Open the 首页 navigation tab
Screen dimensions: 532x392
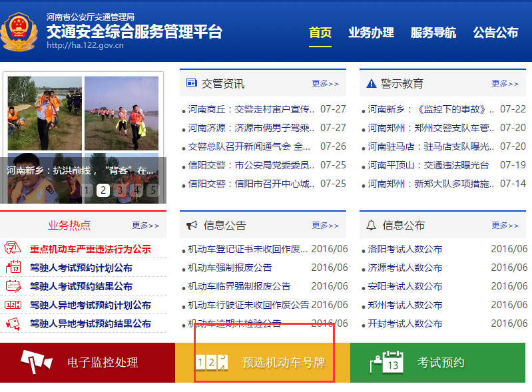click(x=320, y=33)
